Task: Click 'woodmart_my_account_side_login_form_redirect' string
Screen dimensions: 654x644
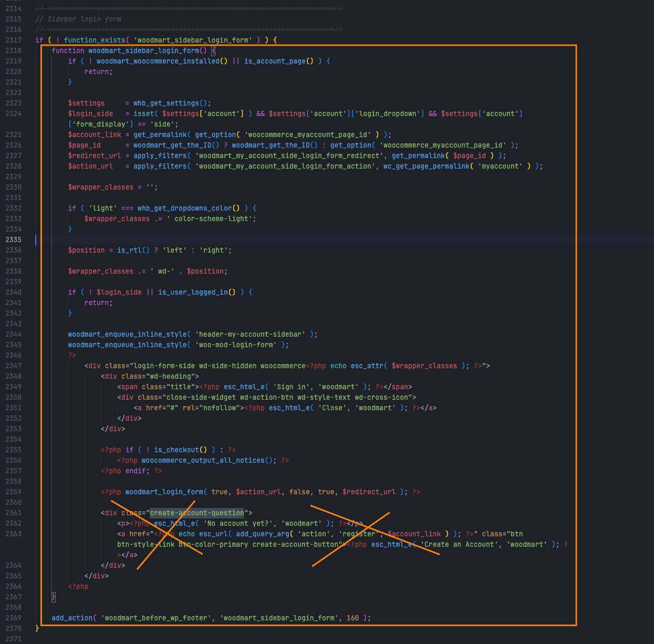Action: point(289,155)
